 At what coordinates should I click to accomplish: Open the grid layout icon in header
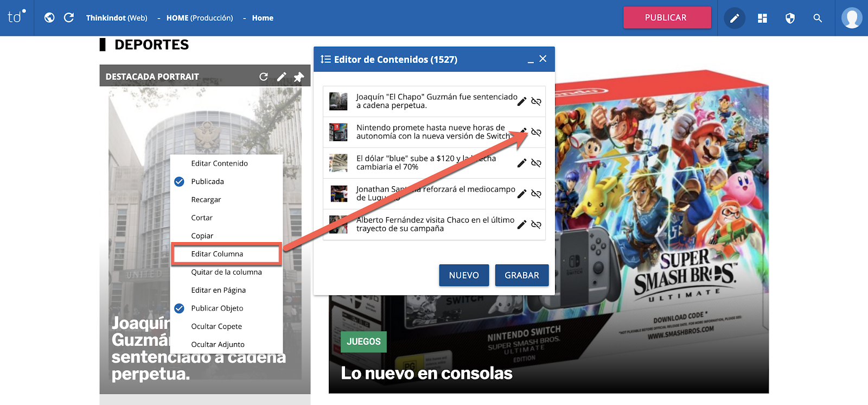(762, 18)
